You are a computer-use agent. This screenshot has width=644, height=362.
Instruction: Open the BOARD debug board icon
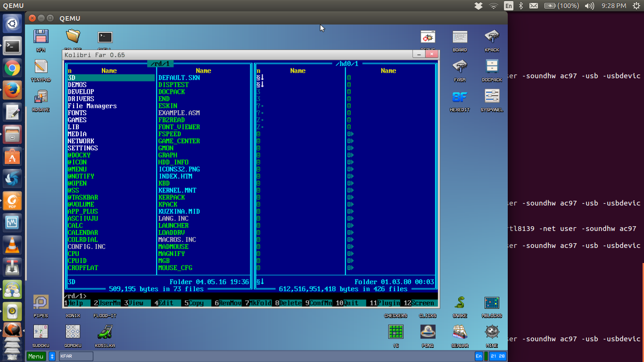coord(460,37)
